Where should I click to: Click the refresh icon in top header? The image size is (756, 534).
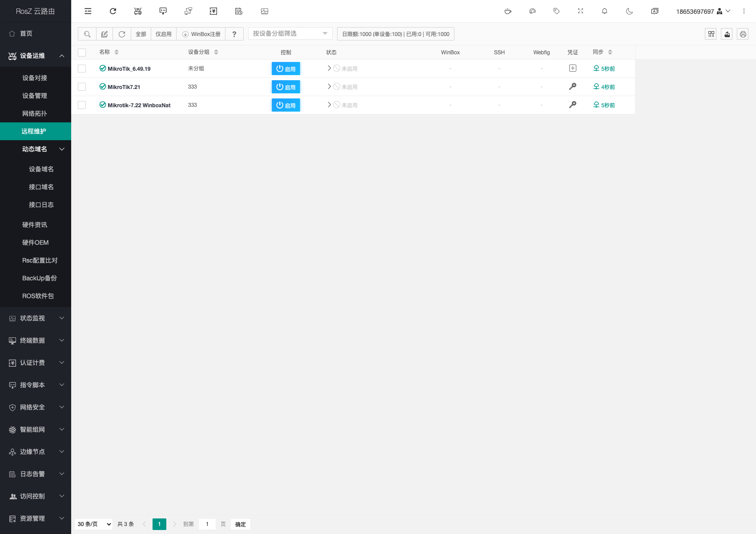point(113,11)
